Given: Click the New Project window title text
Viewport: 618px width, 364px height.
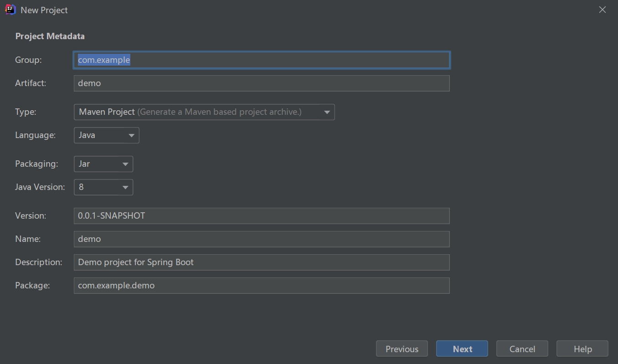Looking at the screenshot, I should click(x=44, y=10).
